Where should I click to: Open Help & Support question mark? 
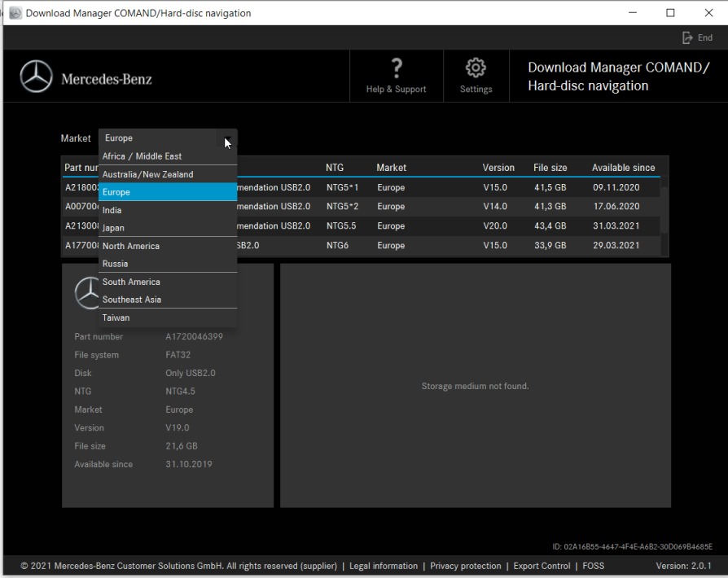pyautogui.click(x=396, y=68)
